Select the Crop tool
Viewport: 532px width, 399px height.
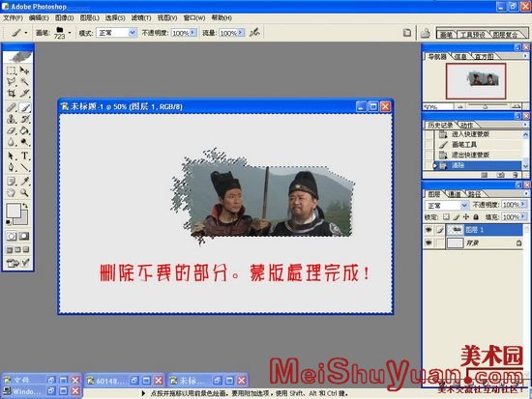pos(12,93)
